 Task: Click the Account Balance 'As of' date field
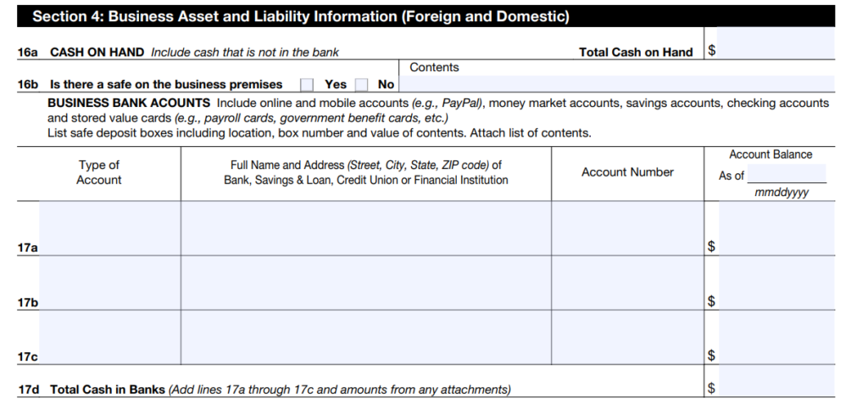point(786,175)
